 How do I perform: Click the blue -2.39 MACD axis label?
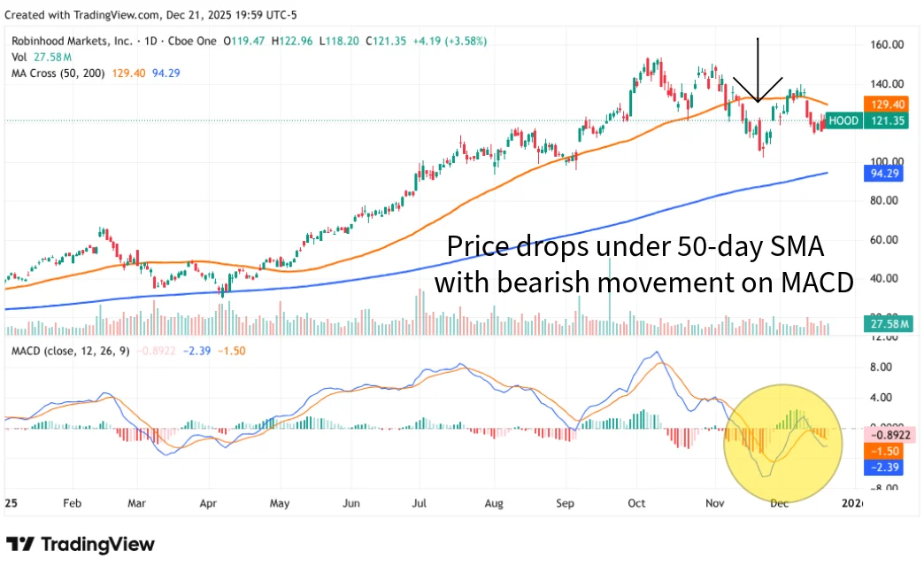pos(884,466)
